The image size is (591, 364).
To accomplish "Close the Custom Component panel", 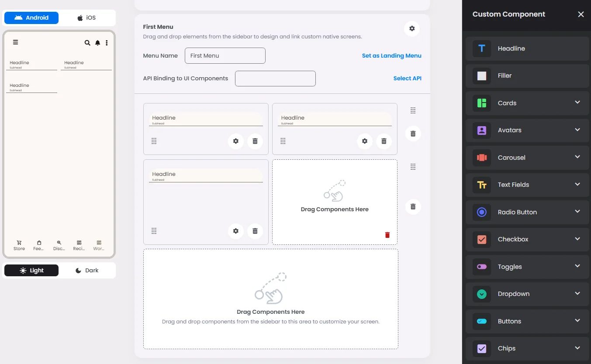I will pos(581,14).
